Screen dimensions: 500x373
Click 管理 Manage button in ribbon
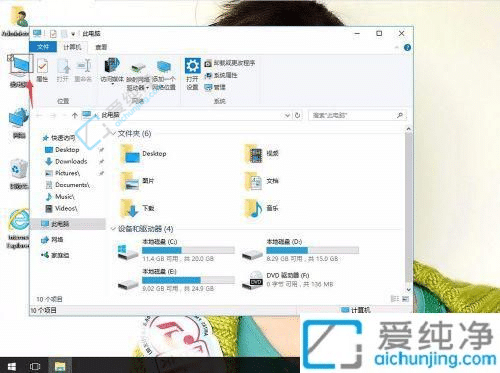(x=215, y=87)
